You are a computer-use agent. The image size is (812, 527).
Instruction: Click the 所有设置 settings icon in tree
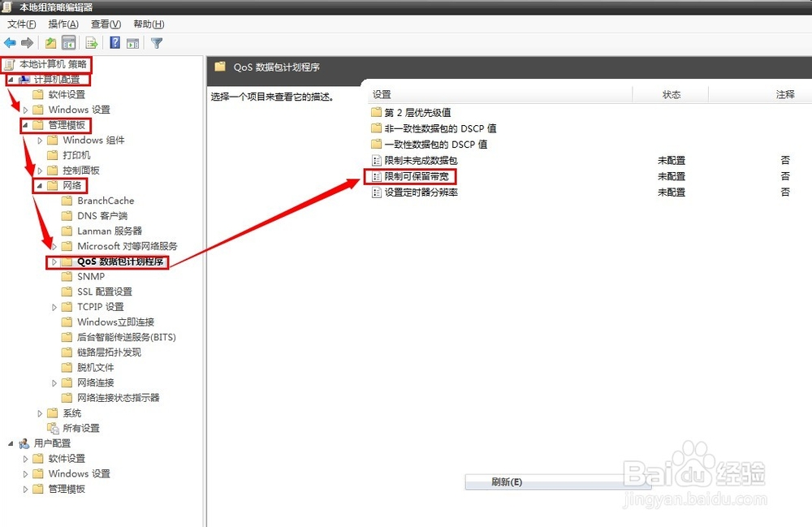[53, 428]
